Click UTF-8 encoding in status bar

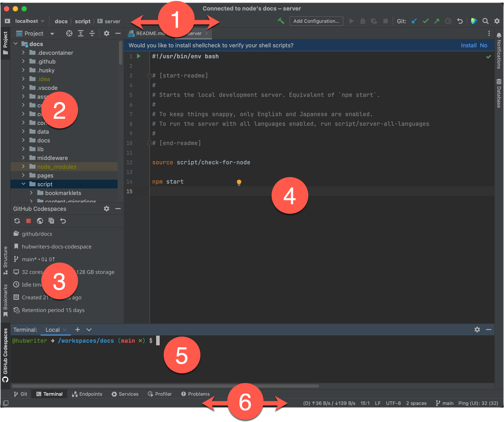[x=393, y=403]
